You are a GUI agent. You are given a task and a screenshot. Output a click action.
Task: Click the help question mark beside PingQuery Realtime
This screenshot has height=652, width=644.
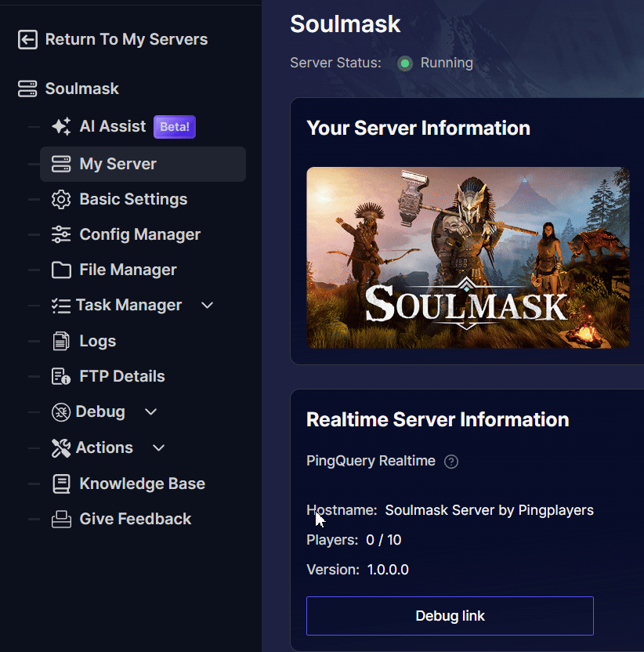(x=451, y=462)
